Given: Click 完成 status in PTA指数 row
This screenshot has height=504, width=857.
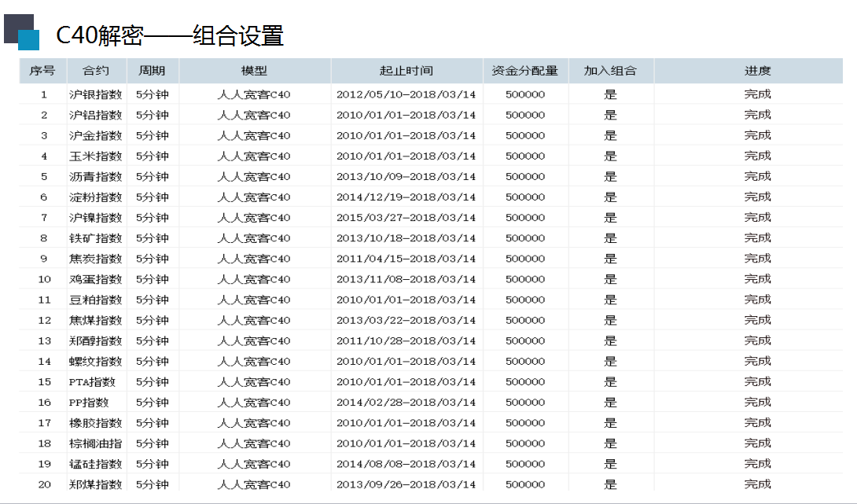Looking at the screenshot, I should coord(757,382).
